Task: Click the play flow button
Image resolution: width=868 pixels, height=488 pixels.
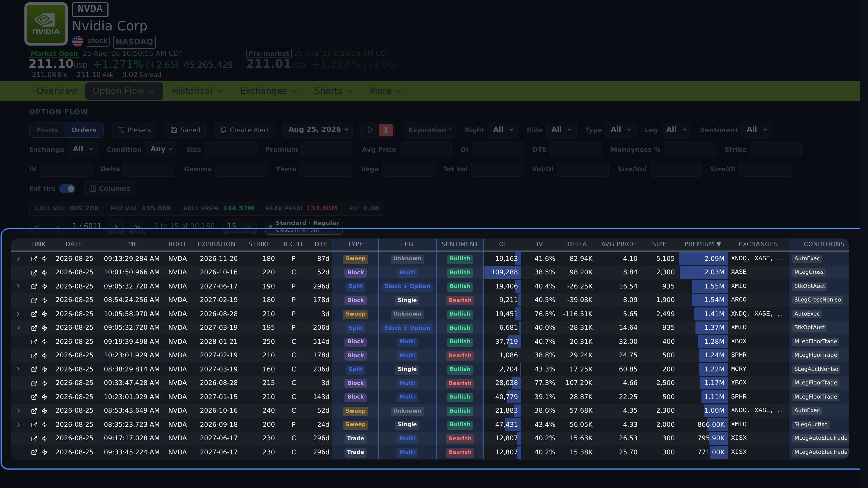Action: tap(370, 130)
